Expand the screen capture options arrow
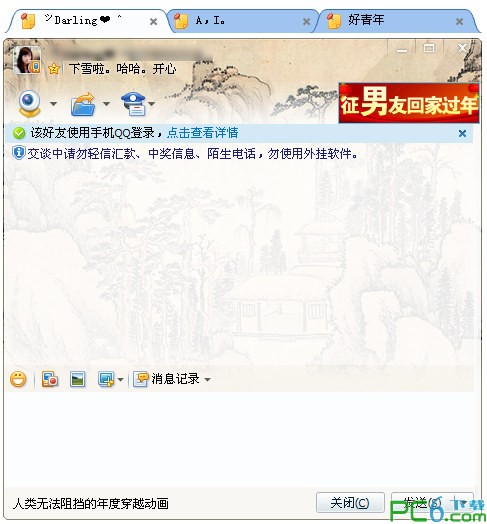This screenshot has width=487, height=524. [x=121, y=380]
